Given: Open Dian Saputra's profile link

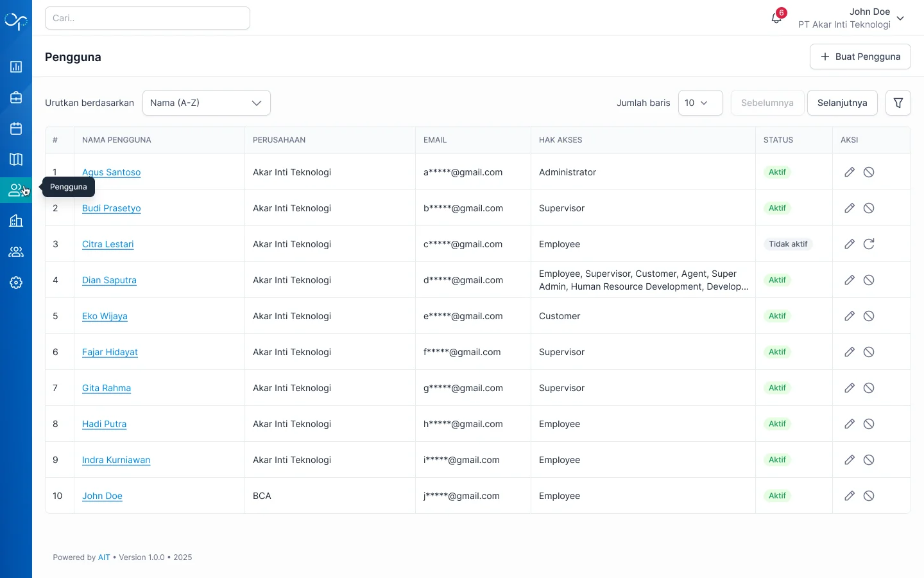Looking at the screenshot, I should point(109,280).
